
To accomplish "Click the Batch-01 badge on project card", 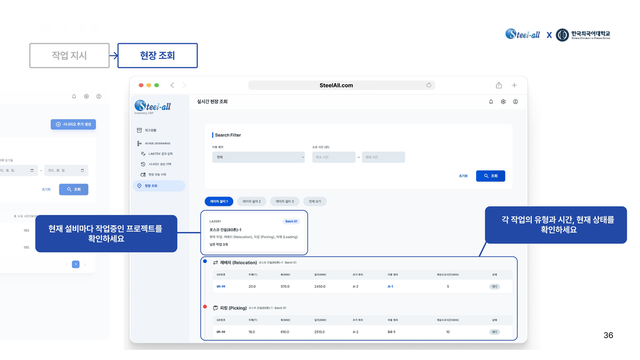I will click(x=291, y=221).
